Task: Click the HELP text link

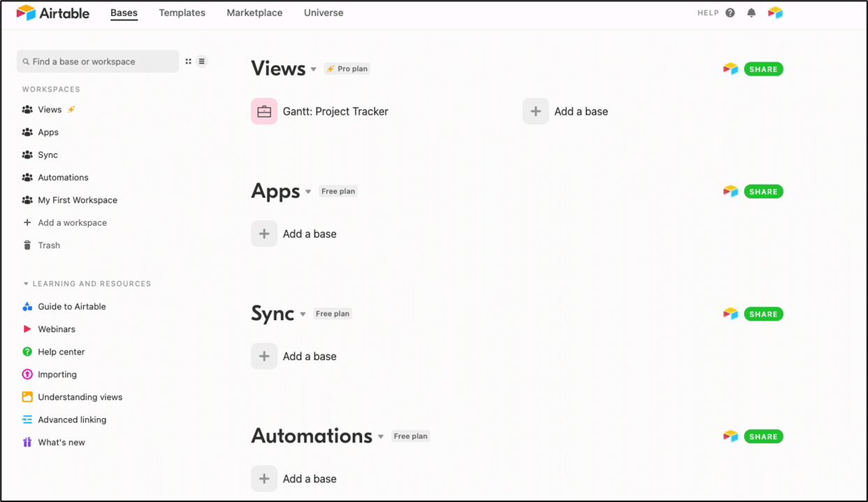Action: point(708,13)
